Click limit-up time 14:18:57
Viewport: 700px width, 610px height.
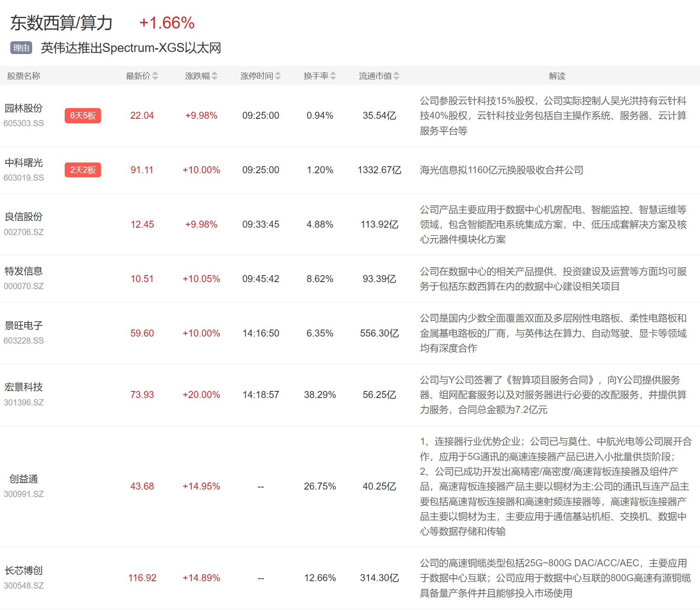(261, 395)
